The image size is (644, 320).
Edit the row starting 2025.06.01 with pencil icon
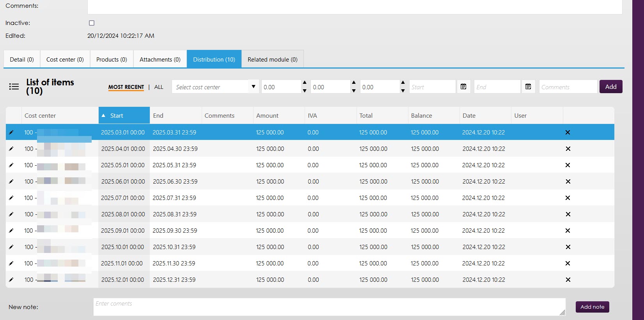11,182
